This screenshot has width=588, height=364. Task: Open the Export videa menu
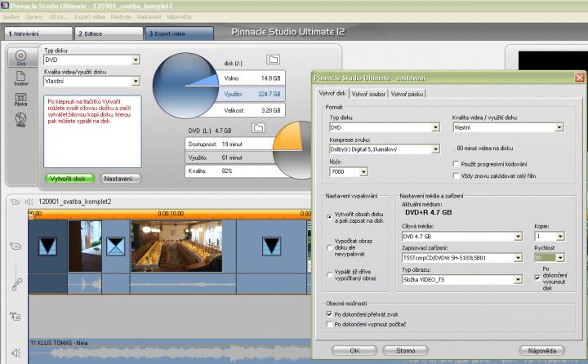[x=90, y=17]
